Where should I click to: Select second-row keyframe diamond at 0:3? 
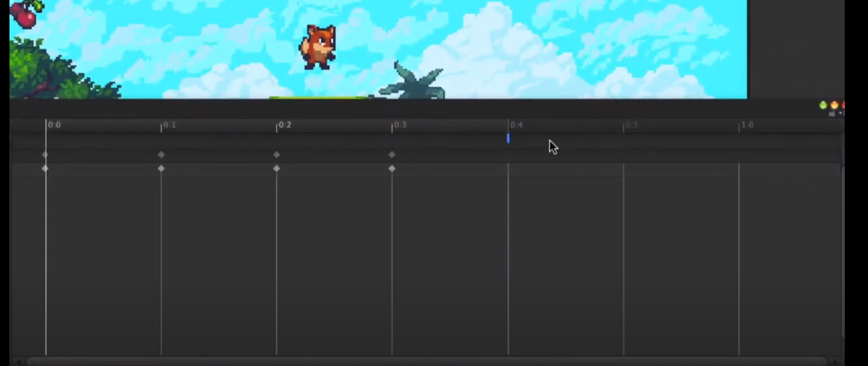click(392, 169)
